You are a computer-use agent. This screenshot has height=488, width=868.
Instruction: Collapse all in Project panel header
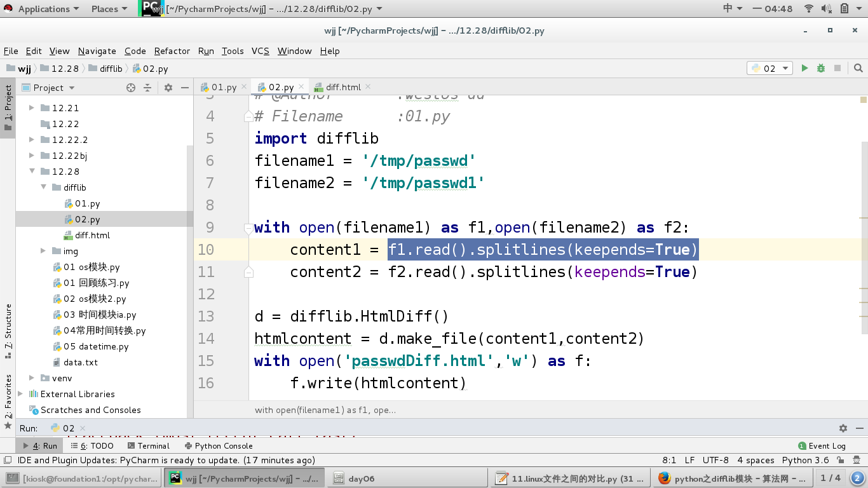(x=147, y=88)
